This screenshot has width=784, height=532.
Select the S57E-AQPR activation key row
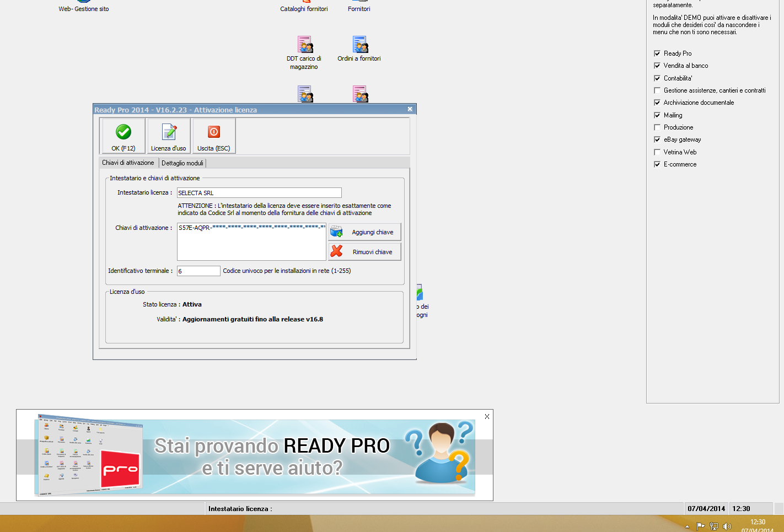pyautogui.click(x=251, y=228)
